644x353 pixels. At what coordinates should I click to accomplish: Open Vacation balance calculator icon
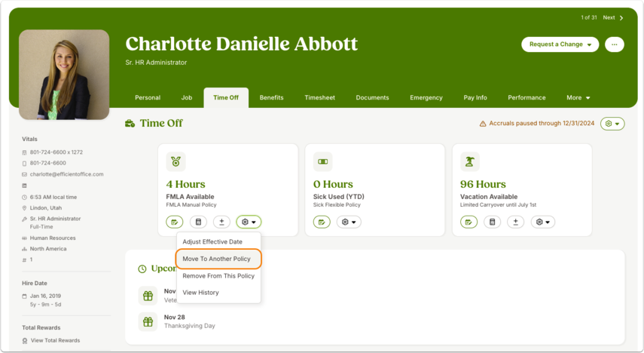(492, 223)
